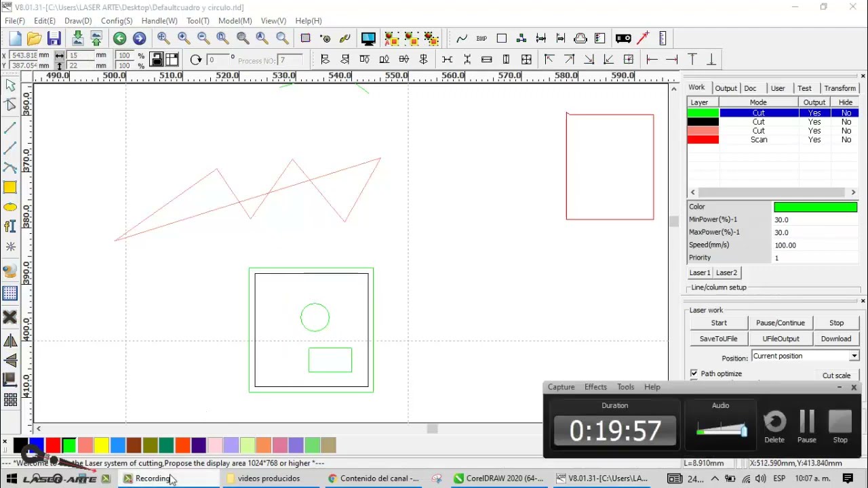Save the file with the floppy disk icon
Viewport: 868px width, 488px height.
54,39
